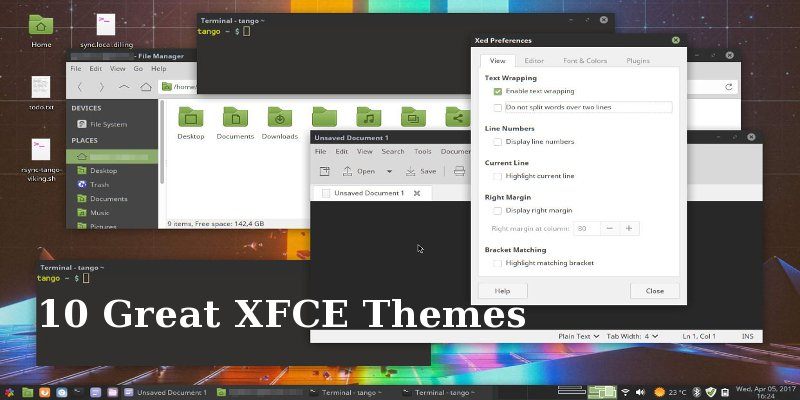Launch the orange Firefox panel icon
The image size is (800, 400).
point(44,392)
